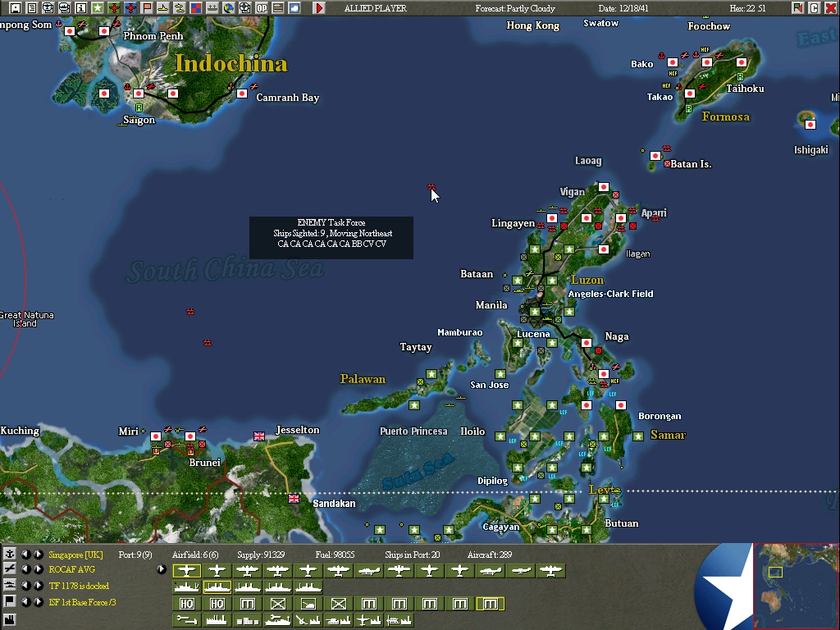Screen dimensions: 840x630
Task: Go to next base after Singapore [UK]
Action: tap(38, 554)
